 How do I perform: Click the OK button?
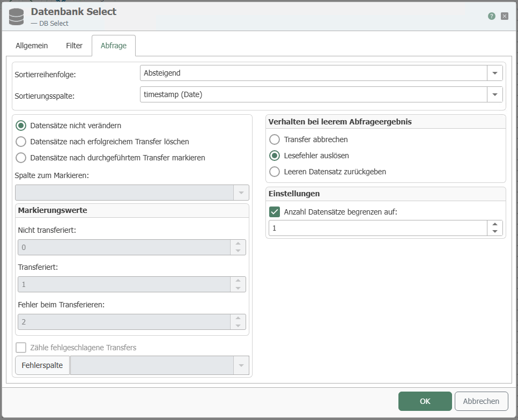coord(425,401)
